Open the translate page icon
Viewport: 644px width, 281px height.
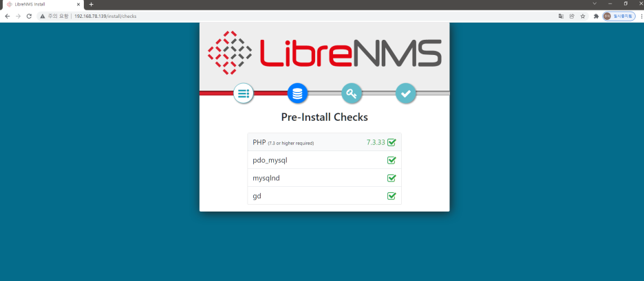(561, 16)
